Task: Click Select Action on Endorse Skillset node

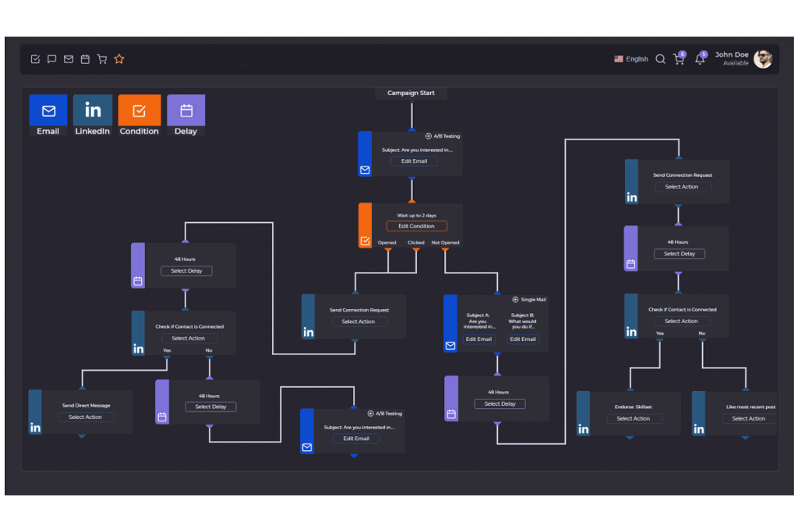Action: coord(634,419)
